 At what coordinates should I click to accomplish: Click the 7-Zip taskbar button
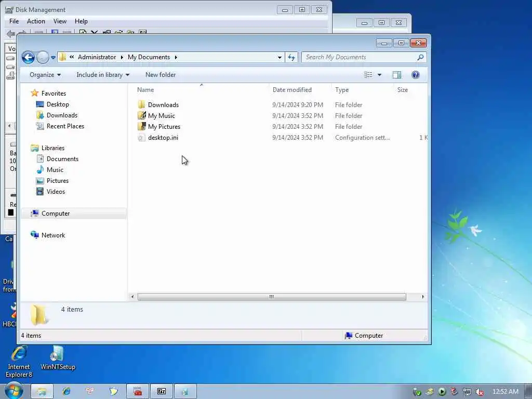coord(162,392)
